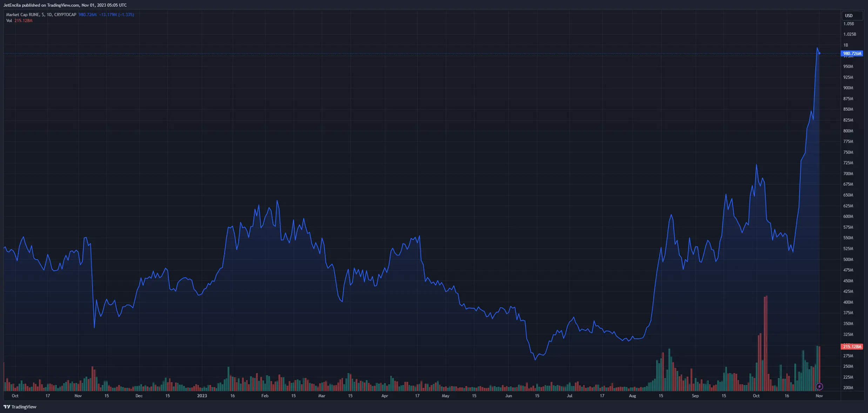Click the red Vol 215.128M value in legend
This screenshot has width=868, height=413.
coord(23,21)
